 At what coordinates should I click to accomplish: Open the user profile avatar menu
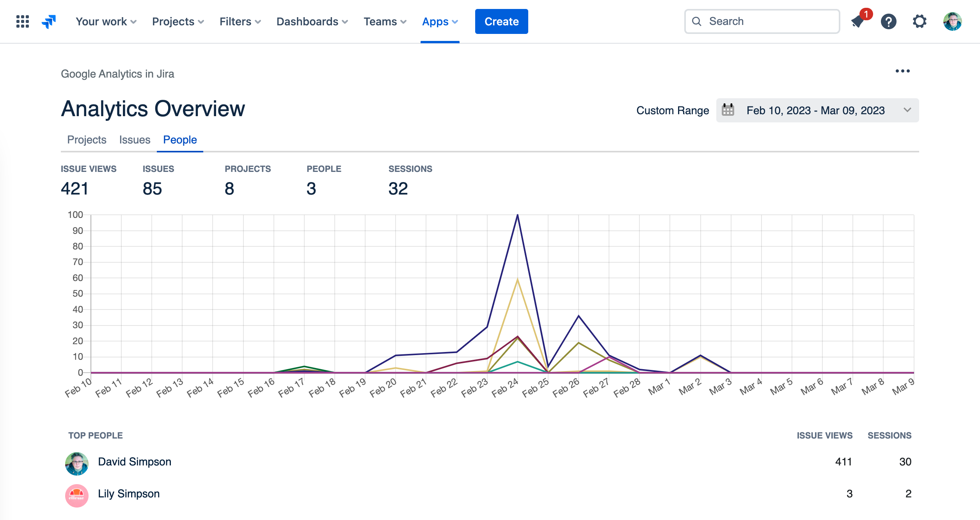point(952,21)
